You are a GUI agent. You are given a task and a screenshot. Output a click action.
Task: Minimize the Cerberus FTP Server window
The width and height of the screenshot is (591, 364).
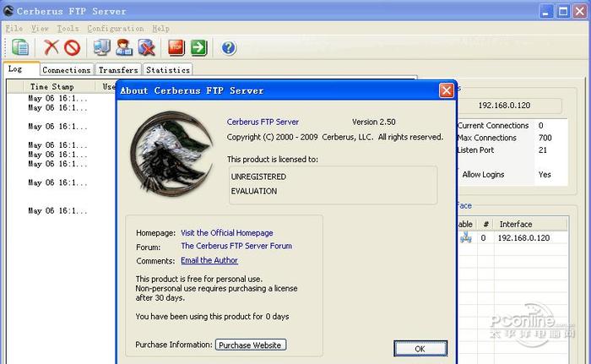[x=545, y=11]
